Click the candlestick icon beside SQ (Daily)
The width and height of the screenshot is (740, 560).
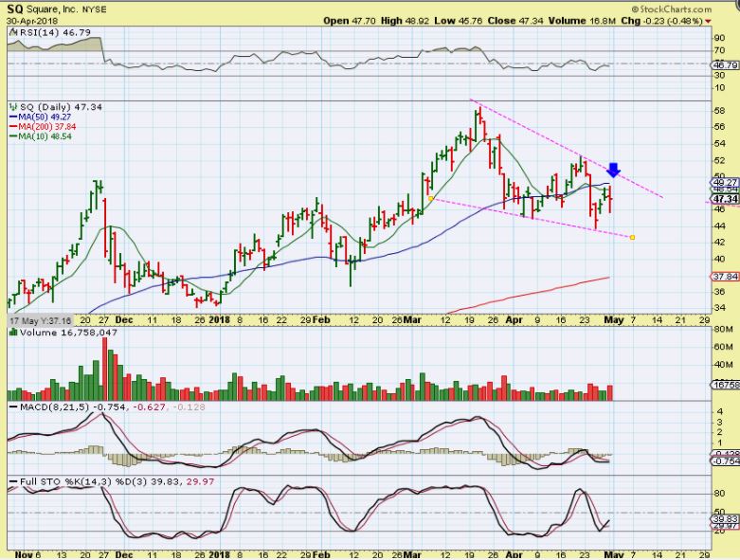click(12, 107)
